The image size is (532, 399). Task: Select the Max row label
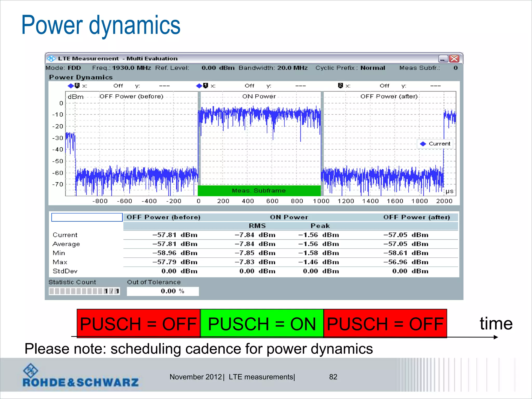(x=60, y=262)
